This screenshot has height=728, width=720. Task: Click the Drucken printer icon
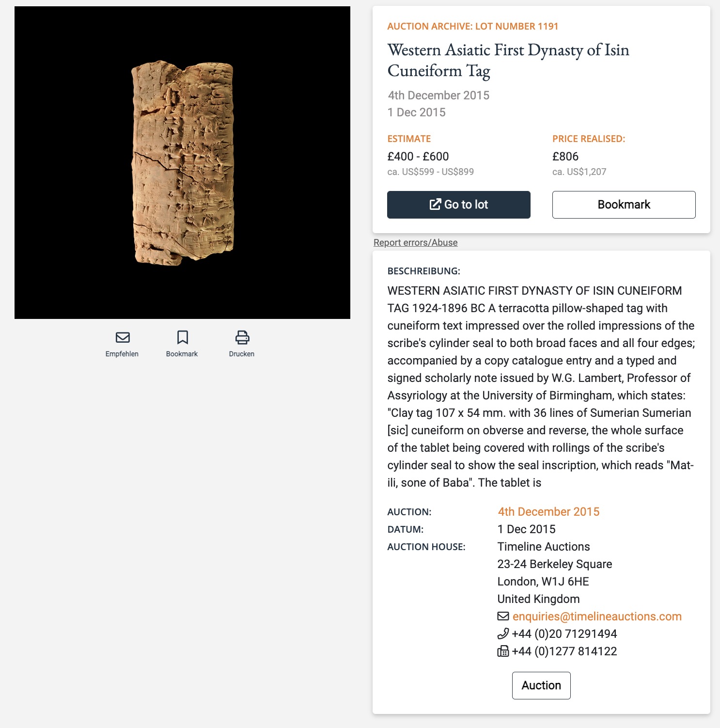tap(242, 337)
